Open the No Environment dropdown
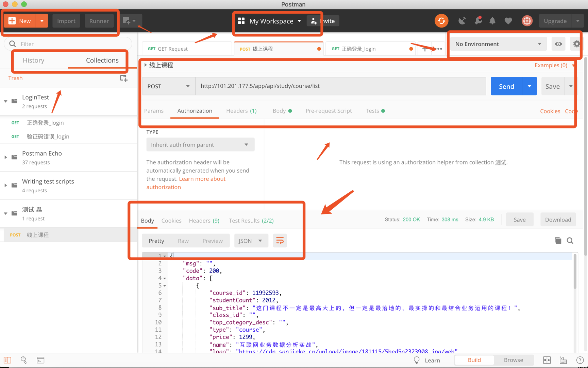This screenshot has height=368, width=588. (498, 44)
